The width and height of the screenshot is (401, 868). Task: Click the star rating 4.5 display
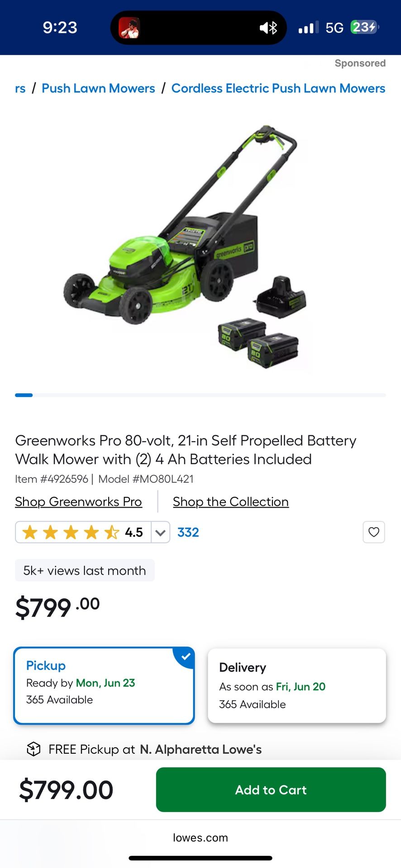(83, 532)
